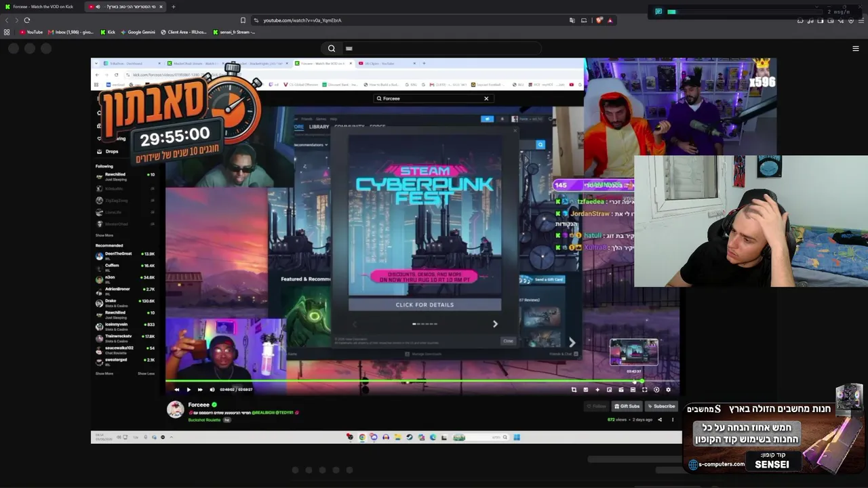The height and width of the screenshot is (488, 868).
Task: Go to next slide in Steam popup
Action: pyautogui.click(x=495, y=324)
